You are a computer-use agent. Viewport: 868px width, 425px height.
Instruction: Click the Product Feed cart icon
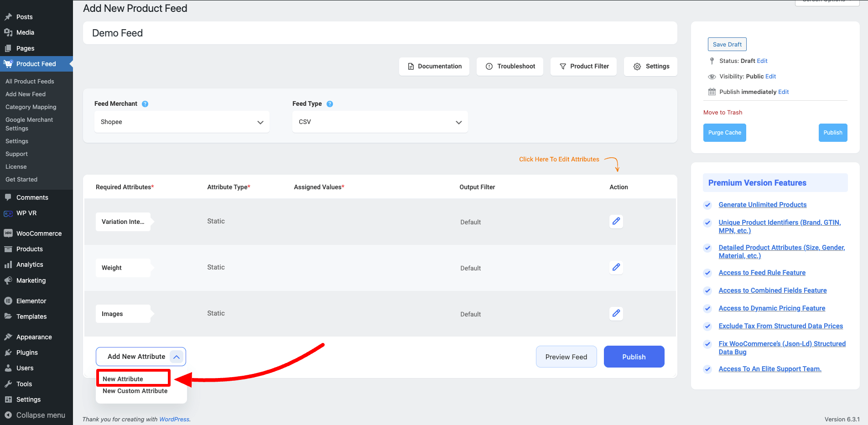(x=8, y=64)
